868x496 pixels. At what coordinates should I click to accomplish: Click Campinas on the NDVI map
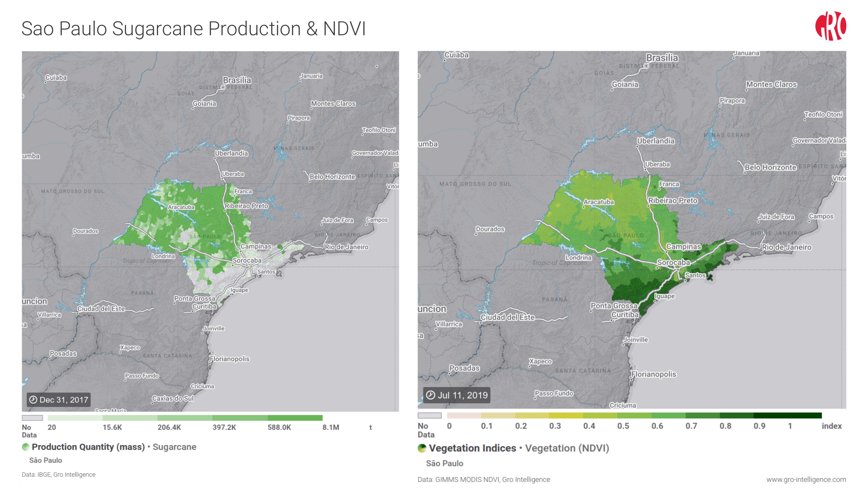click(x=684, y=246)
